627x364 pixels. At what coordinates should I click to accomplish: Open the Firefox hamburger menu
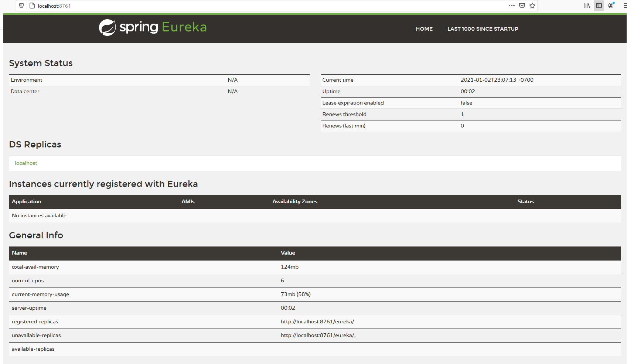coord(624,6)
